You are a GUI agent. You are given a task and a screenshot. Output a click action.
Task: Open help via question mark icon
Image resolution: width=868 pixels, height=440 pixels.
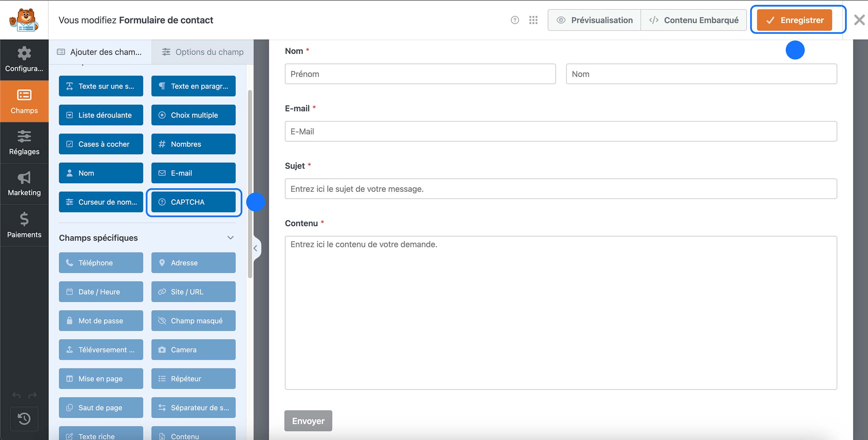coord(514,20)
